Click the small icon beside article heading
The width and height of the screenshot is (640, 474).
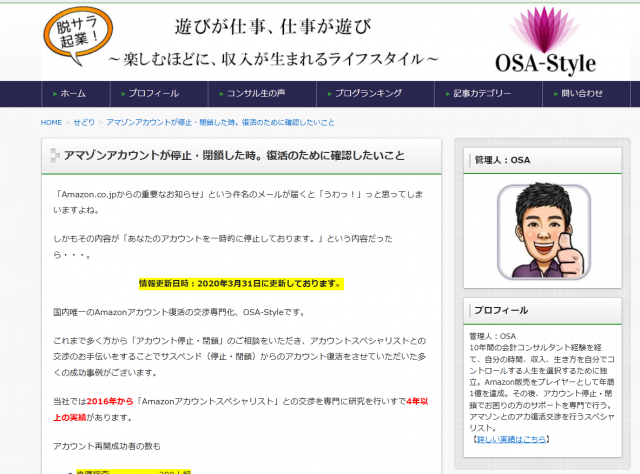click(x=55, y=156)
